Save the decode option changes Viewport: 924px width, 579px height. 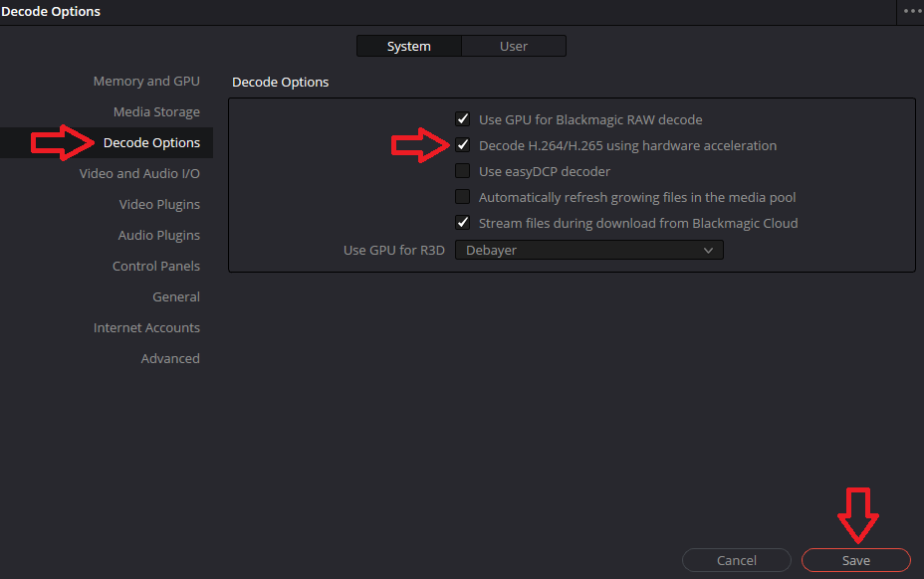pyautogui.click(x=854, y=559)
